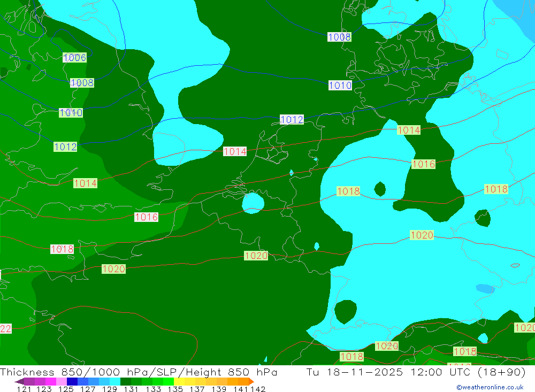Click the legend value 133
The width and height of the screenshot is (535, 392).
tap(153, 389)
